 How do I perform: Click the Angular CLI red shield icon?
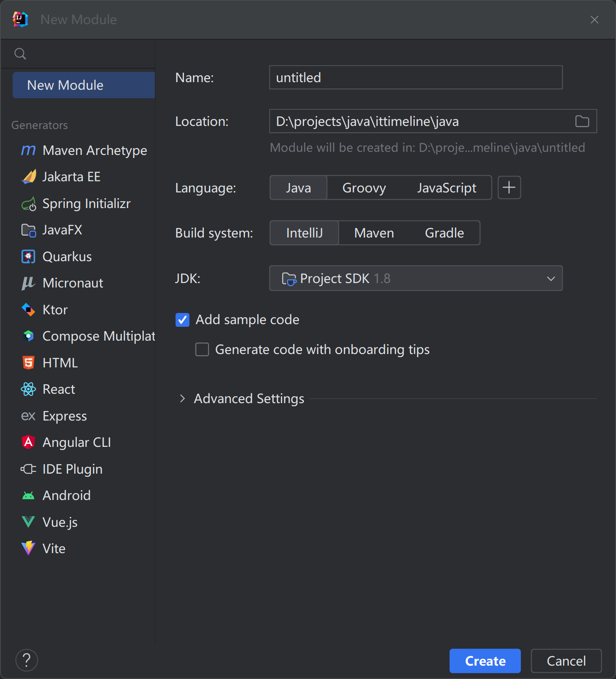pyautogui.click(x=28, y=442)
